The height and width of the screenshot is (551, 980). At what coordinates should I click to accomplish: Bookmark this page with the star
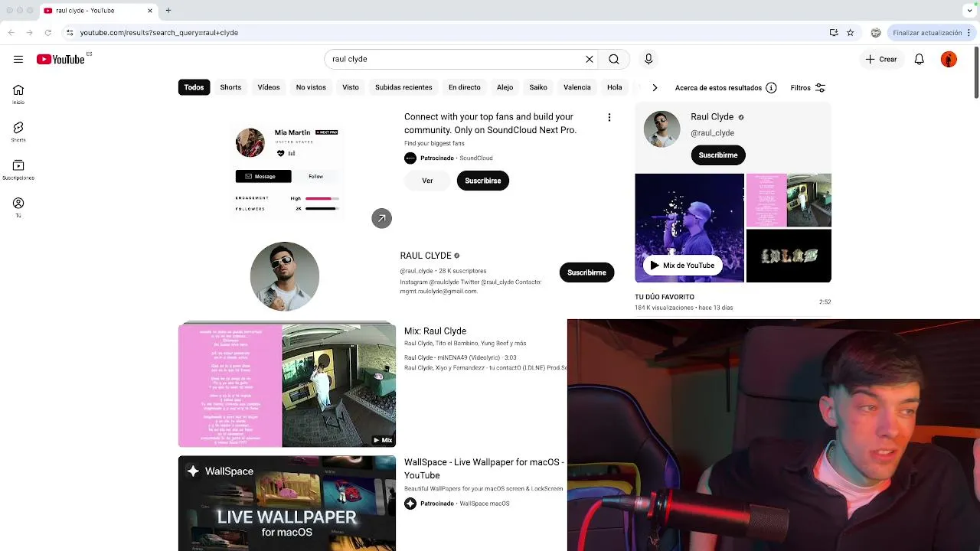pyautogui.click(x=850, y=32)
